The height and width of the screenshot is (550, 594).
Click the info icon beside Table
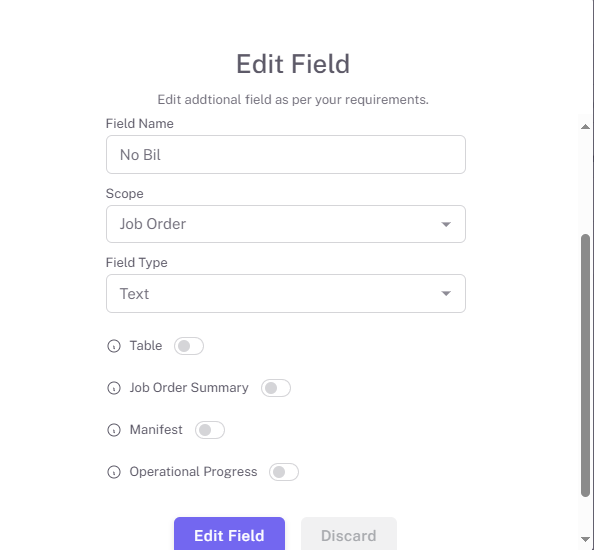click(x=114, y=346)
